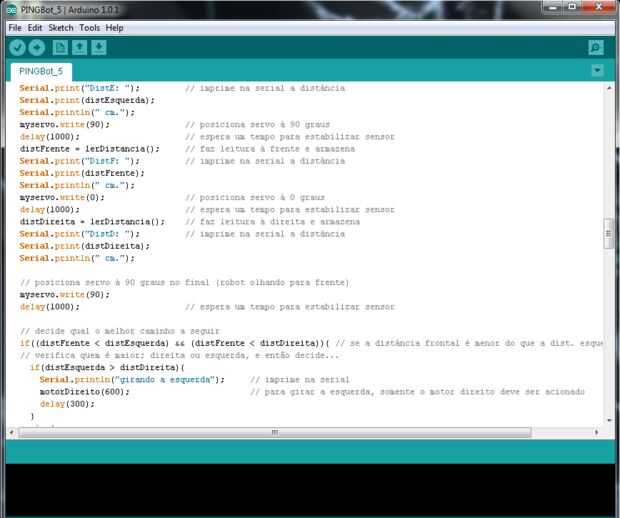Click the Verify checkmark button

coord(17,48)
